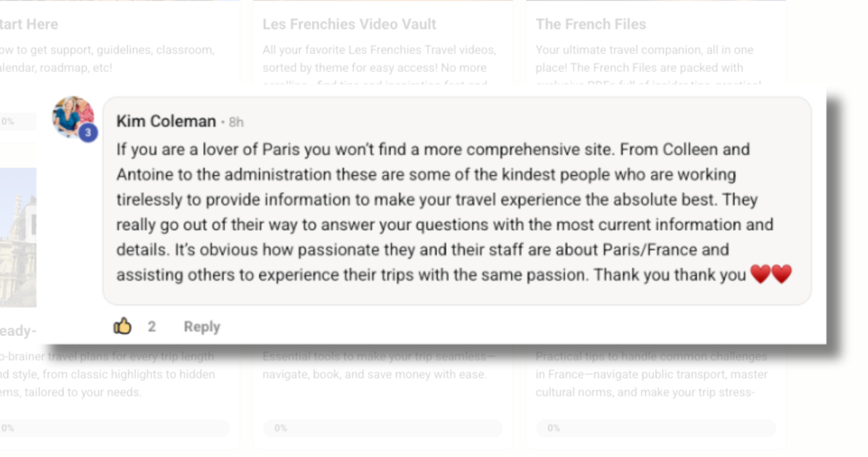Open the Les Frenchies Video Vault course
Screen dimensions: 868x457
pos(349,24)
